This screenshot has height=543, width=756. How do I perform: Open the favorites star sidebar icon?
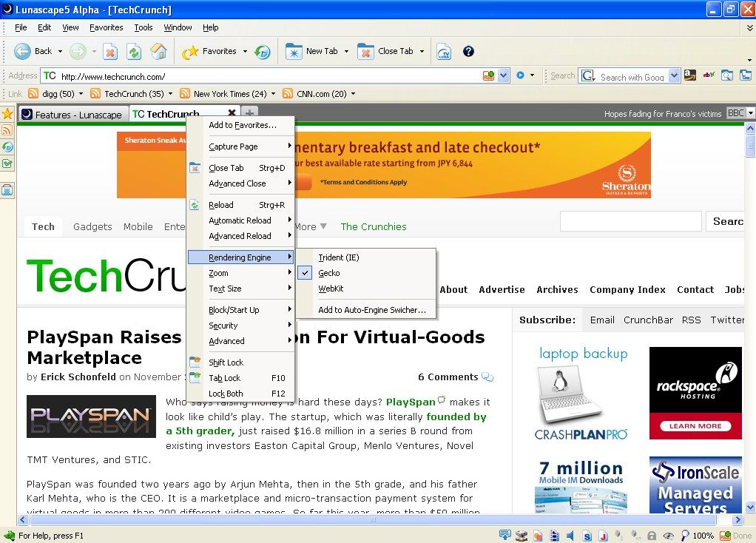pyautogui.click(x=7, y=114)
